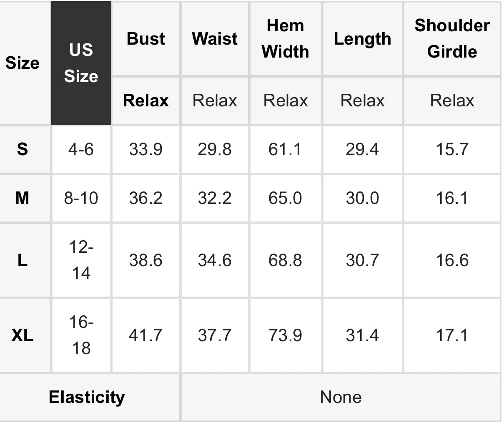Select the Bust column header
This screenshot has width=504, height=423.
(x=146, y=39)
